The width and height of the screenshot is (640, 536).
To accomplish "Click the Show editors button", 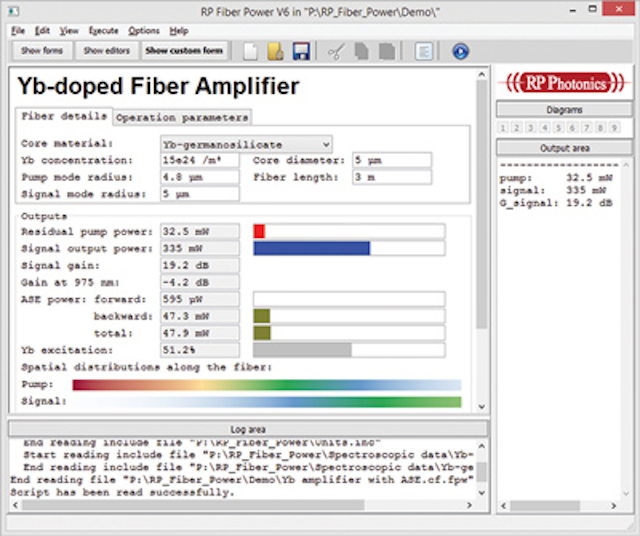I will click(107, 51).
